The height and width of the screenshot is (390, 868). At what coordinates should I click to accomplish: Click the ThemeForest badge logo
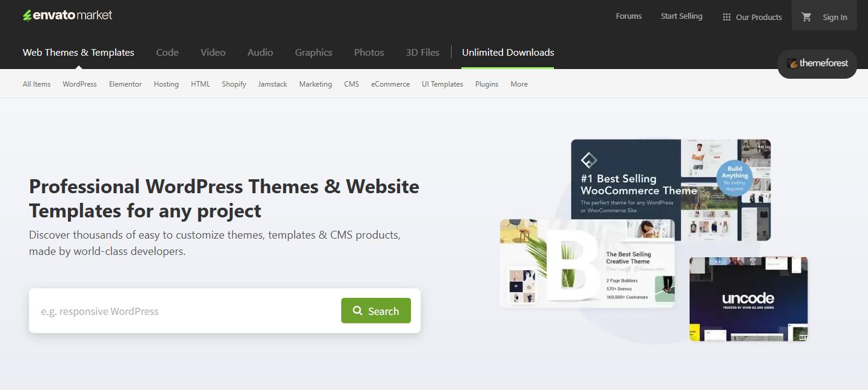click(816, 64)
